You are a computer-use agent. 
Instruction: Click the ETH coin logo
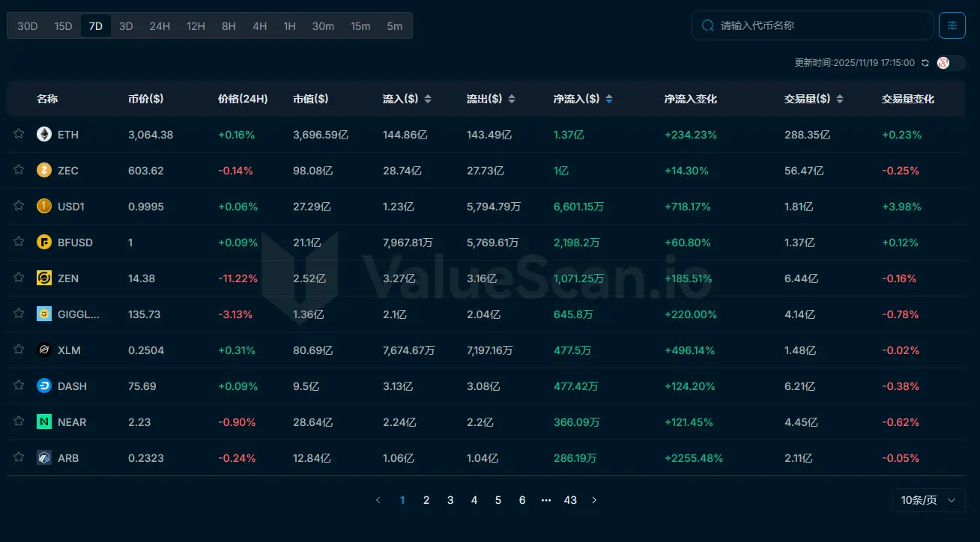coord(44,135)
